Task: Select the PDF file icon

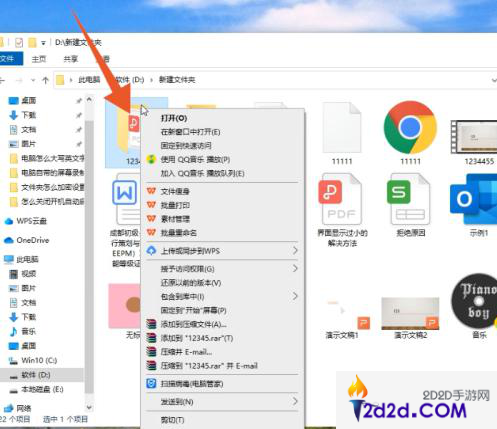Action: 342,199
